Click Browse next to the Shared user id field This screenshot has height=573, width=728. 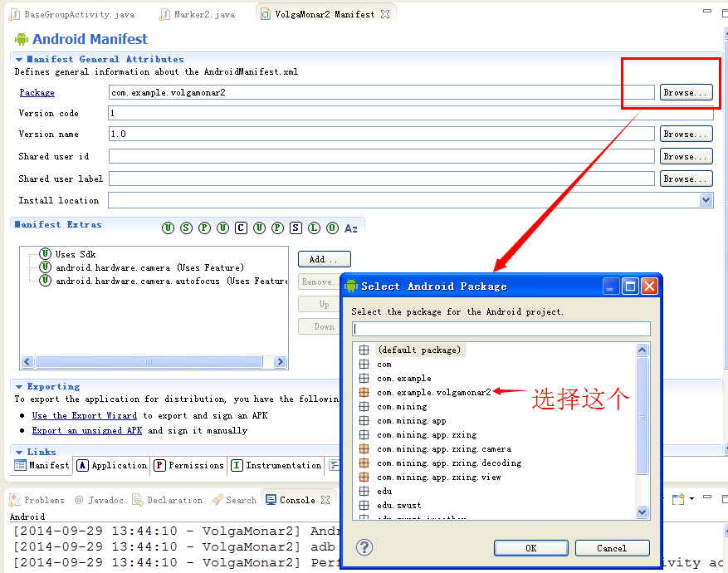[x=686, y=156]
